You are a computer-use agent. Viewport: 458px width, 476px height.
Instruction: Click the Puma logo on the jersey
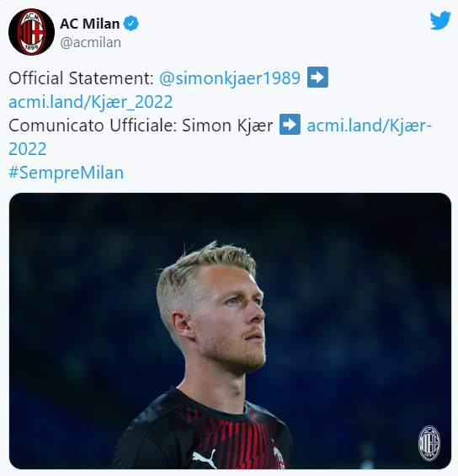(205, 458)
